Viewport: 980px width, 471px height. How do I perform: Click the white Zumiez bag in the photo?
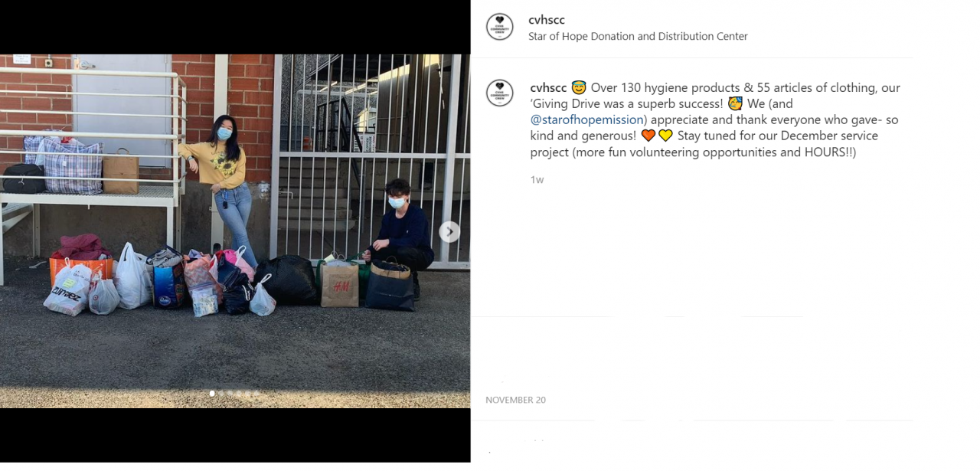[x=68, y=288]
